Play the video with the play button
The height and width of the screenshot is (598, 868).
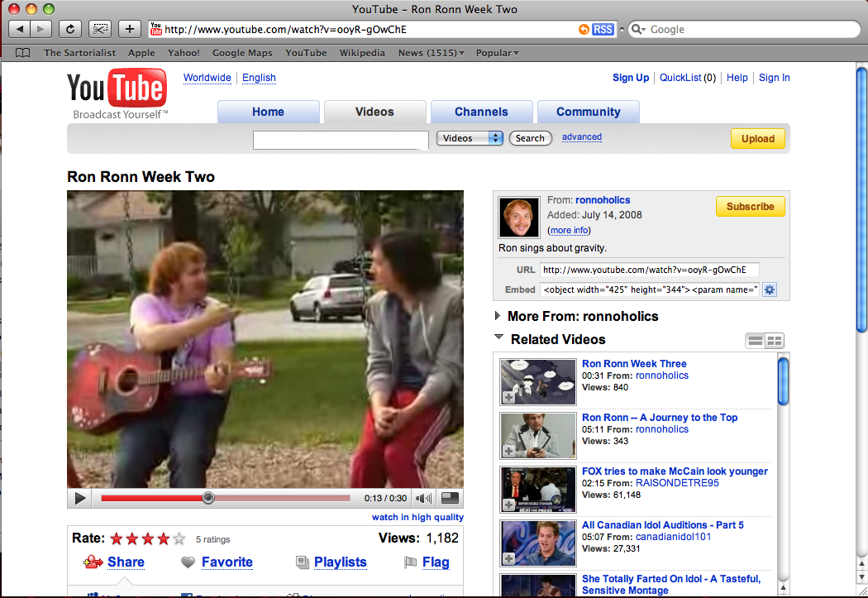tap(79, 498)
